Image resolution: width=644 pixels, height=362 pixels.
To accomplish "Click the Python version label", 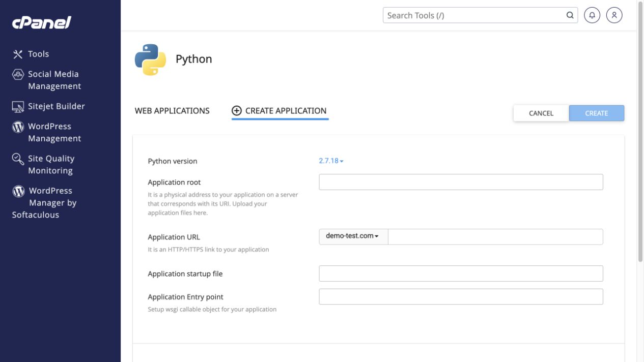I will coord(173,161).
